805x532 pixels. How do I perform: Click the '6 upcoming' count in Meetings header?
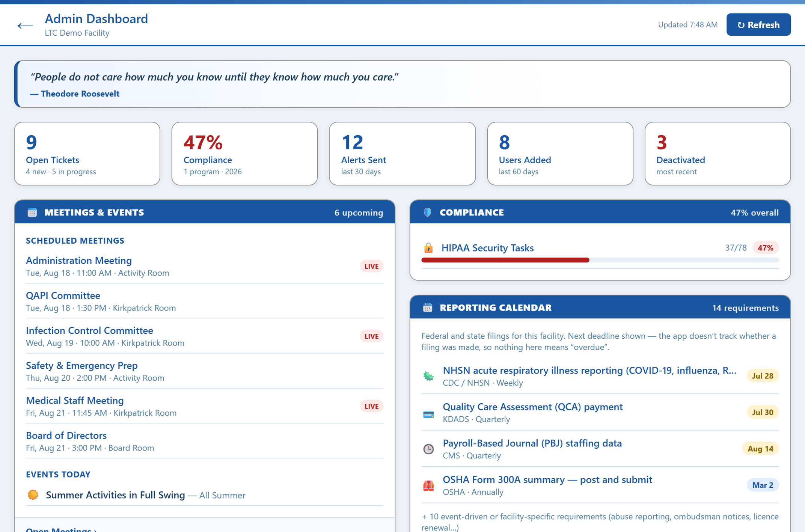[359, 212]
